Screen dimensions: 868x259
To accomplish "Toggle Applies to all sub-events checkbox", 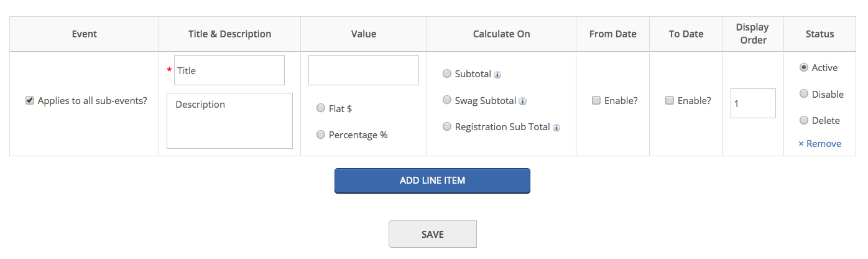I will click(29, 100).
